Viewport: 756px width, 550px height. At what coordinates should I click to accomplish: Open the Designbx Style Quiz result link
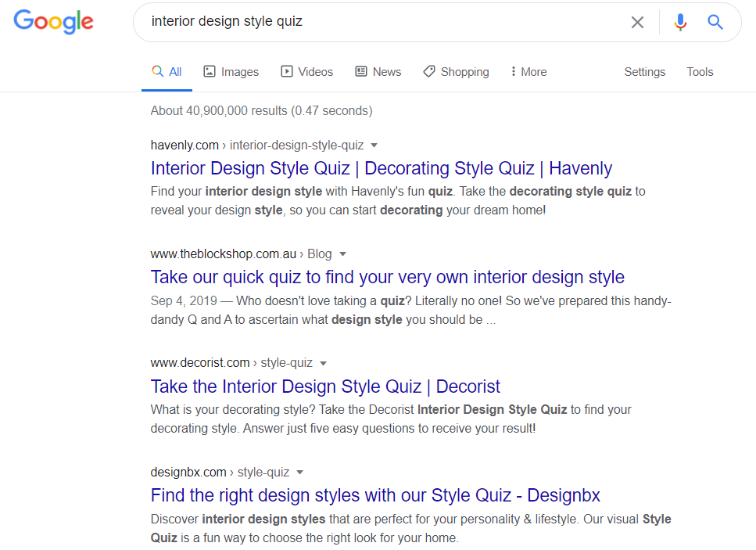coord(375,495)
